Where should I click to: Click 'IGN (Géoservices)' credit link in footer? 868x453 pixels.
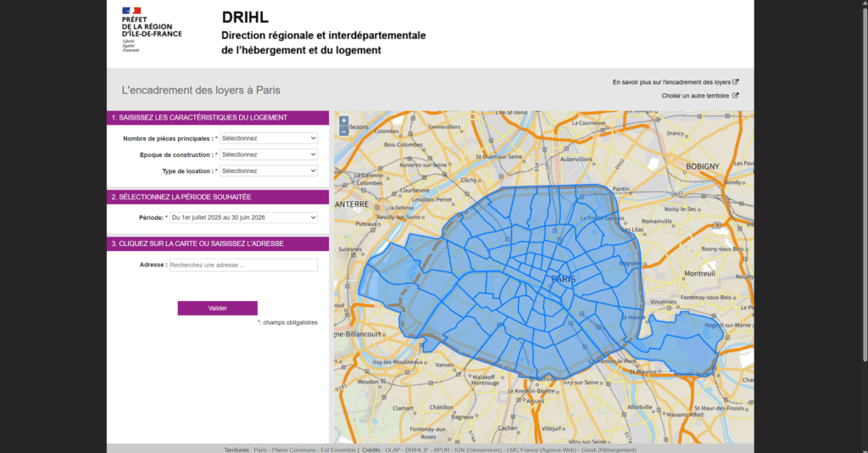coord(478,450)
